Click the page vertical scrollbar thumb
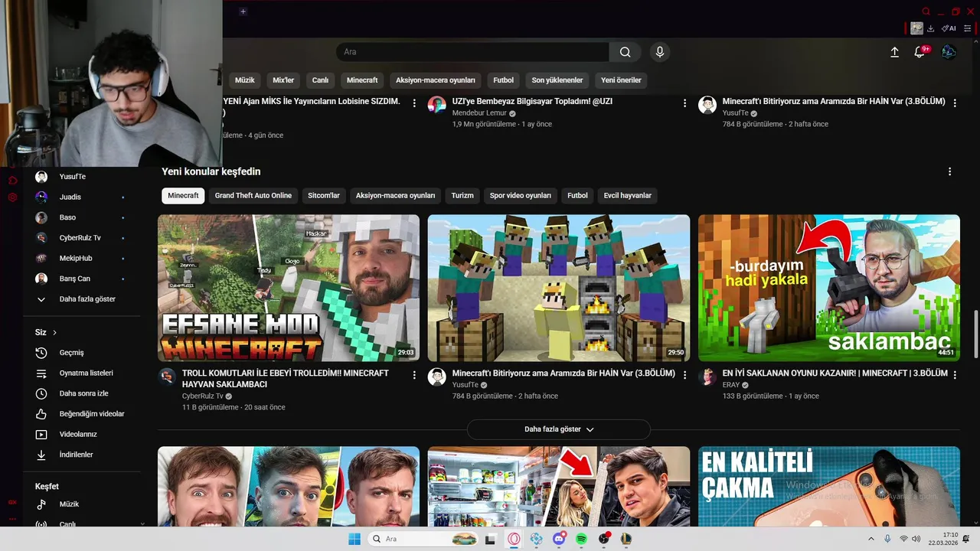Image resolution: width=980 pixels, height=551 pixels. point(975,333)
